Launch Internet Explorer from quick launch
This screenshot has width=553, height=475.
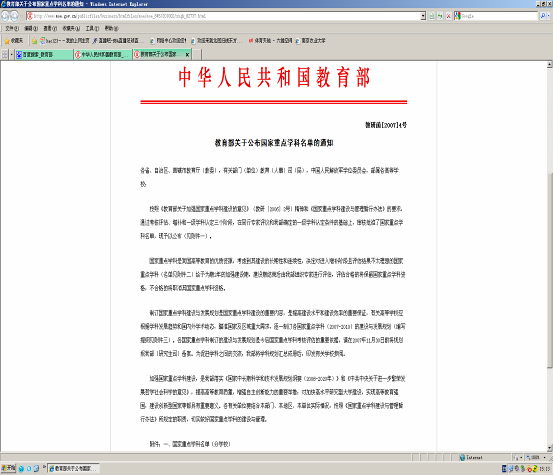pos(21,469)
